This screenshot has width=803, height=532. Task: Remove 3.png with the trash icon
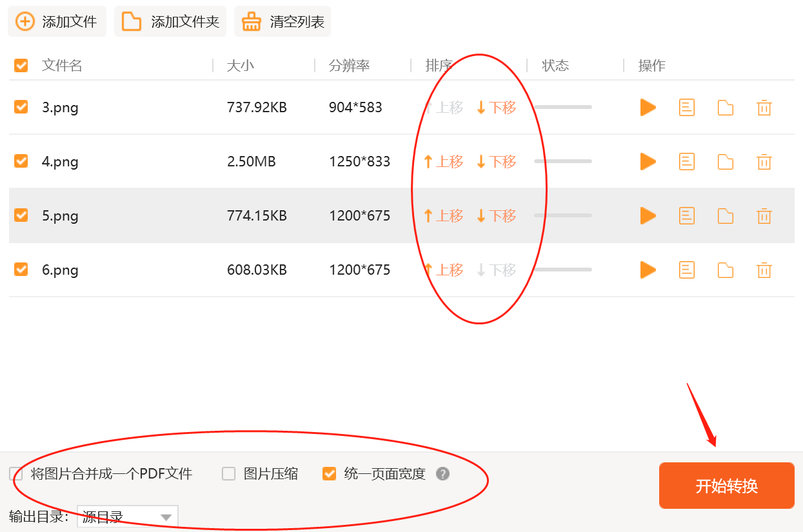tap(764, 108)
